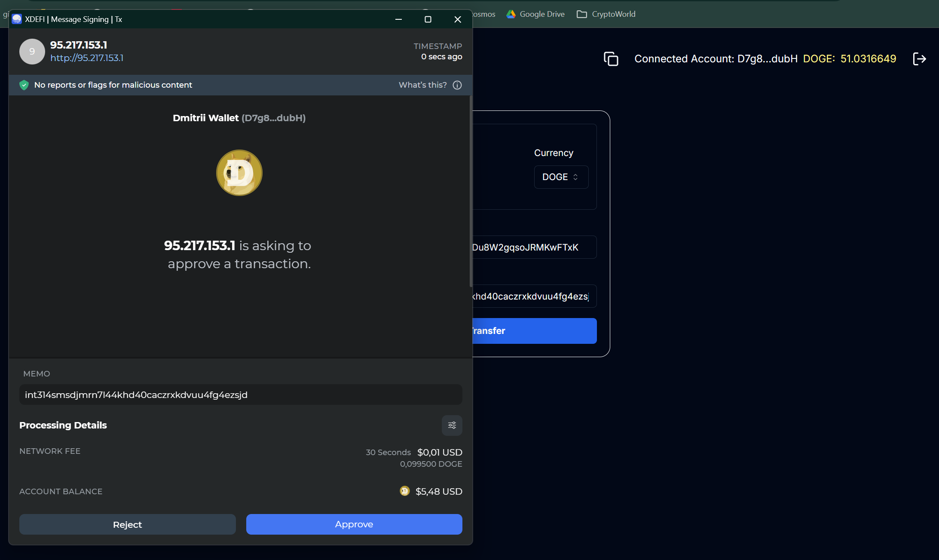Click the Google Drive bookmark icon

(511, 14)
